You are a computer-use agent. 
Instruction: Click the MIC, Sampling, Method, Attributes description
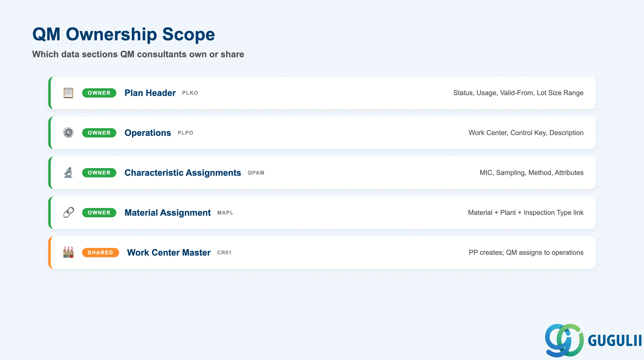point(532,173)
